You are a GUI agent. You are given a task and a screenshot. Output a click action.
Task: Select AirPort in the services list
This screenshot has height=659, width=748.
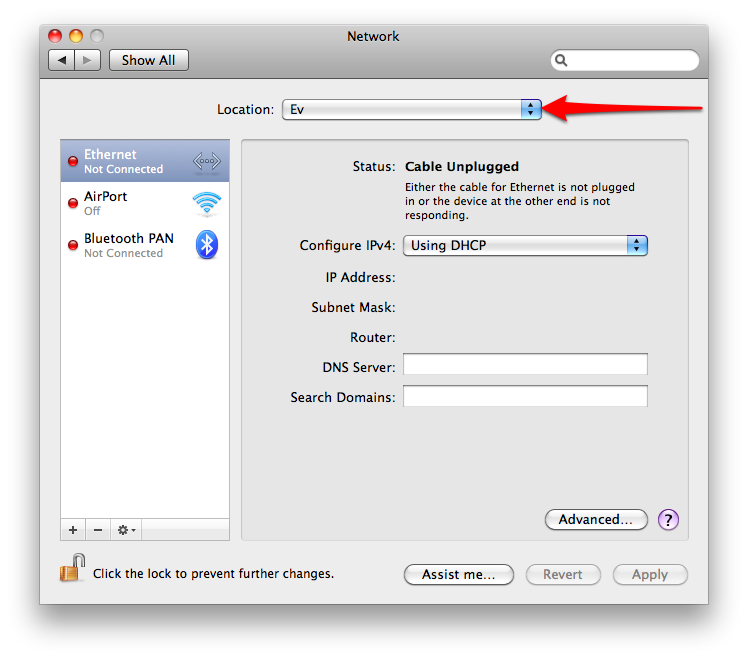125,204
